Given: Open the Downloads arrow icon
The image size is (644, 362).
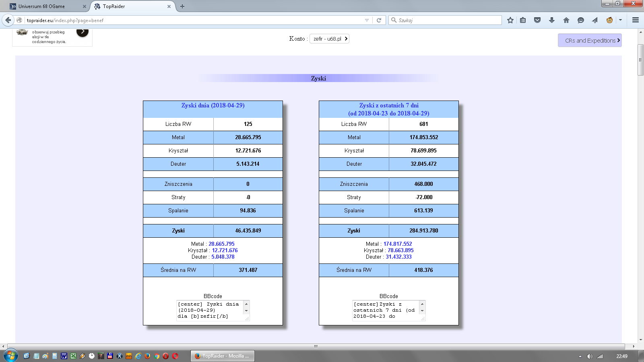Looking at the screenshot, I should 552,20.
